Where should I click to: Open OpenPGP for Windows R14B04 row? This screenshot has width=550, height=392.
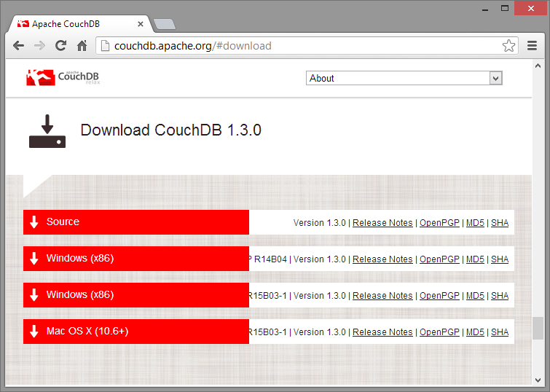tap(439, 259)
